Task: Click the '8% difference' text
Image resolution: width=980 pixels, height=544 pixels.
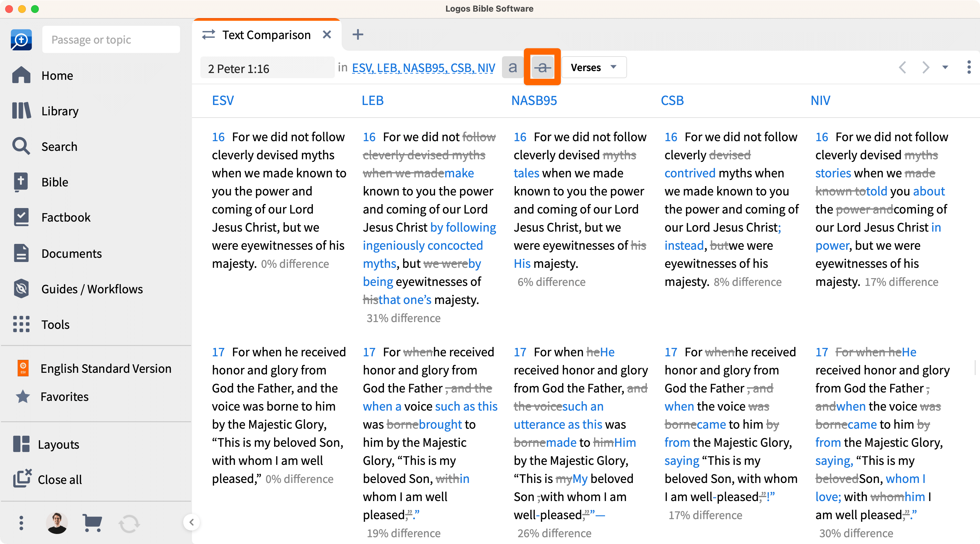Action: coord(748,282)
